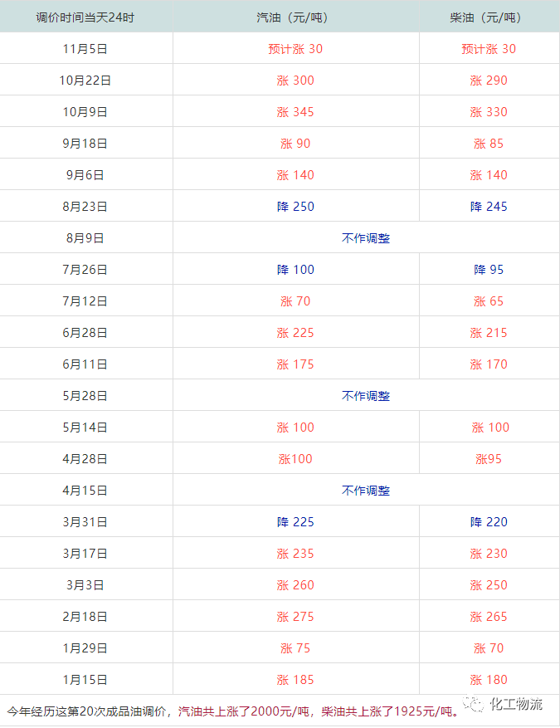Click the 涨 290 diesel cell
Image resolution: width=560 pixels, height=728 pixels.
pyautogui.click(x=489, y=81)
